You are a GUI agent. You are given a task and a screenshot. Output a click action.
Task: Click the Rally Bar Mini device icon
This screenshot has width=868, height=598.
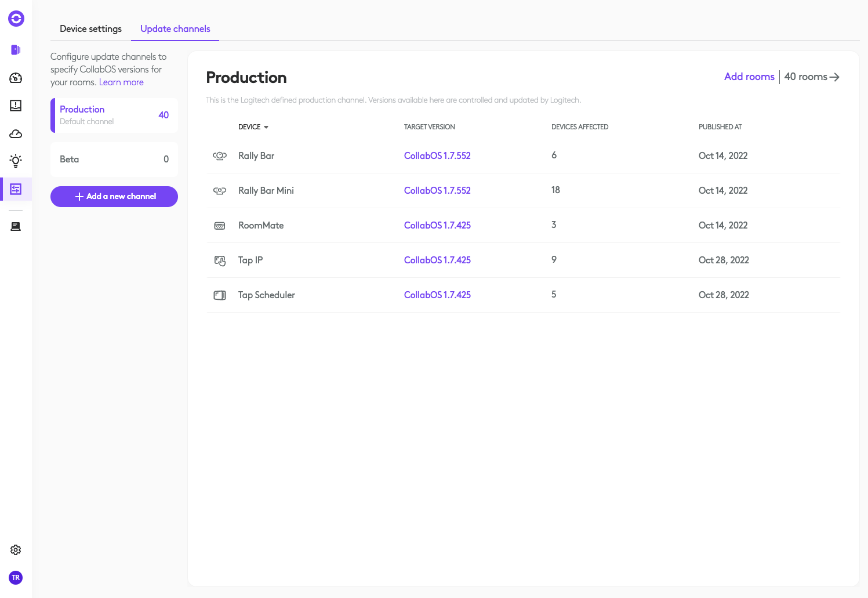(x=220, y=190)
